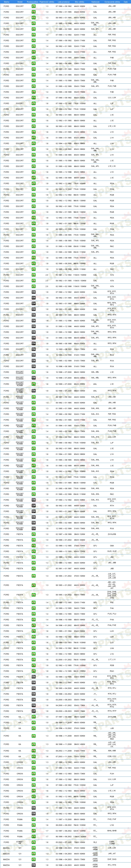Click petrol icon in Street KA row
131x868 pixels.
[x=34, y=842]
